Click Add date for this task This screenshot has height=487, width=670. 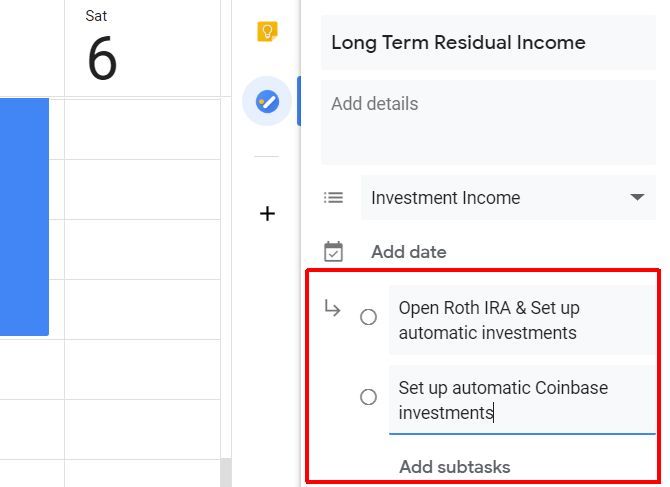click(409, 252)
